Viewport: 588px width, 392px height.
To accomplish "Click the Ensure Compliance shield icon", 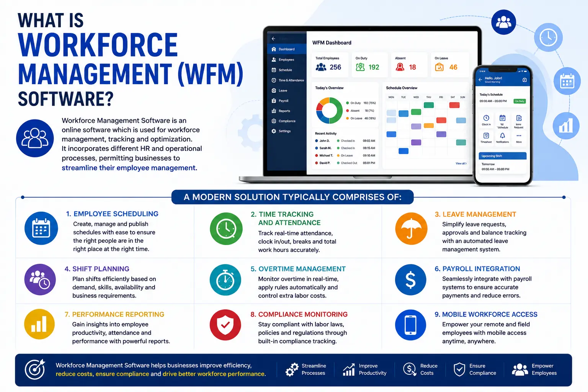I will pyautogui.click(x=459, y=369).
